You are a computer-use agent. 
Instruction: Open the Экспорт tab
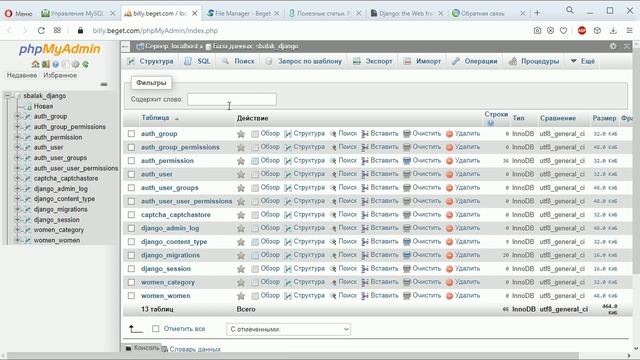click(x=373, y=61)
